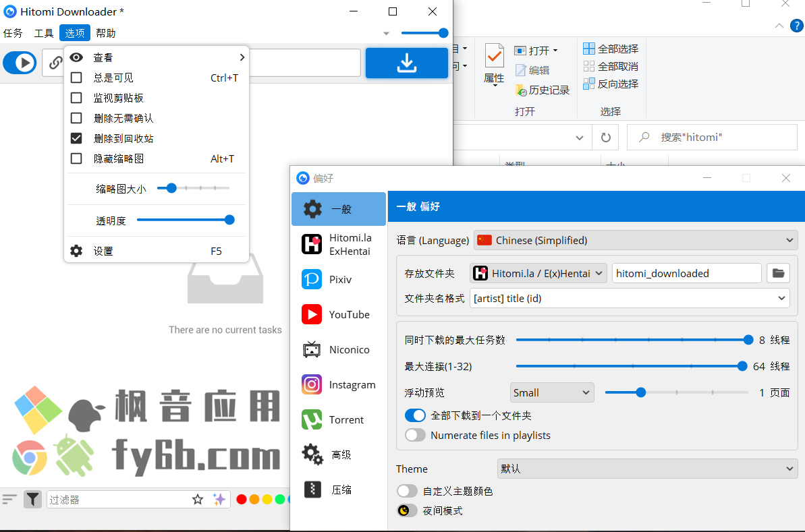Open Hitomi.la ExHentai settings in the sidebar
Screen dimensions: 805x532
(x=339, y=245)
